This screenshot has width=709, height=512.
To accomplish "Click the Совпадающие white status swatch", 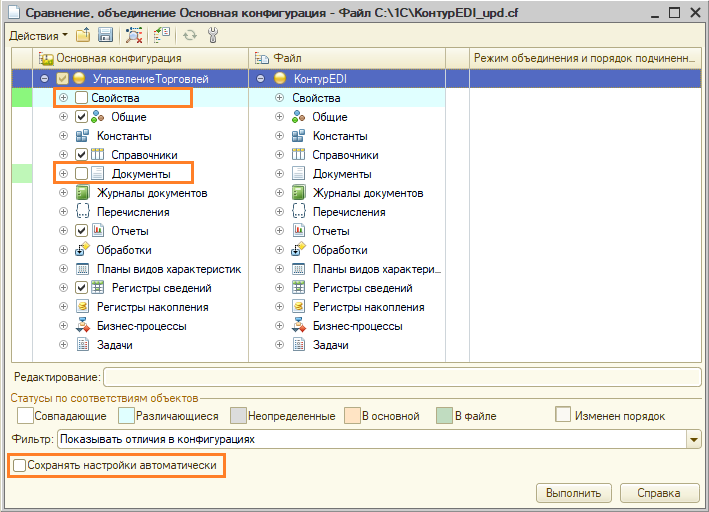I will [x=25, y=416].
